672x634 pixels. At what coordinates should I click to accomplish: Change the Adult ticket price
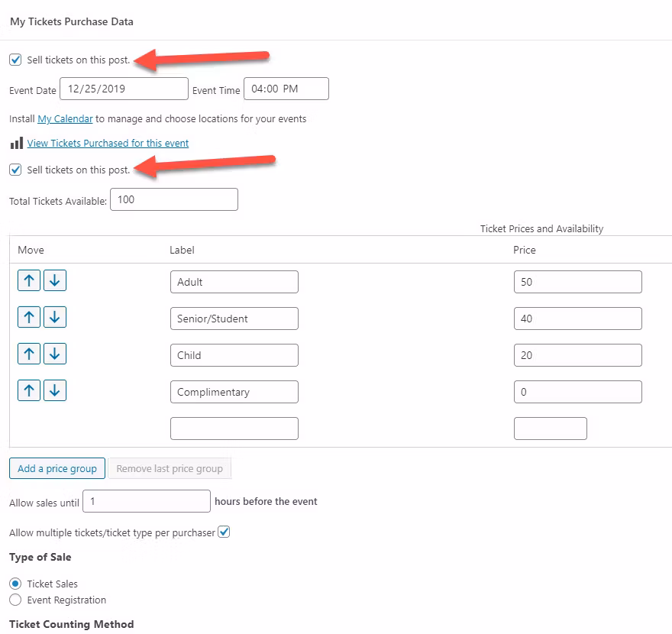pyautogui.click(x=577, y=282)
